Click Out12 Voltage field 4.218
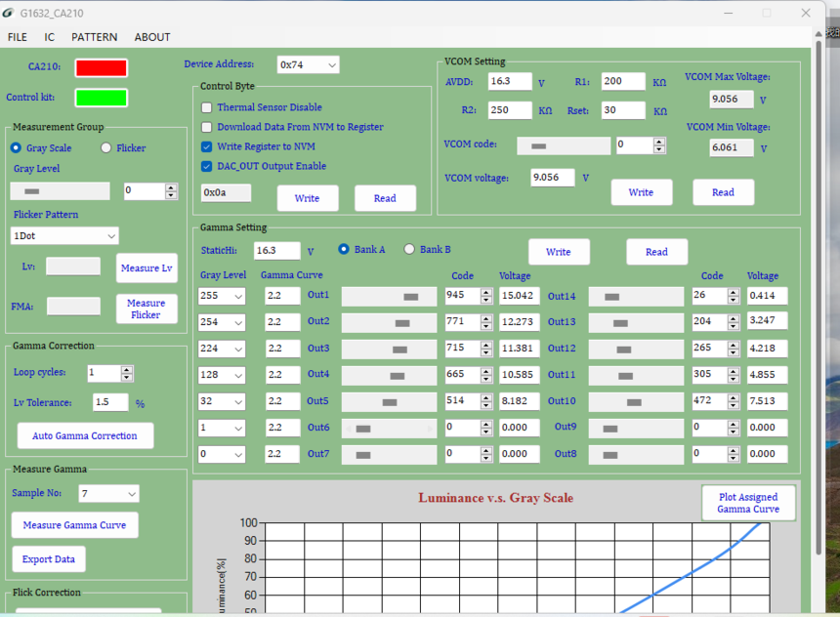The width and height of the screenshot is (840, 617). pos(767,349)
